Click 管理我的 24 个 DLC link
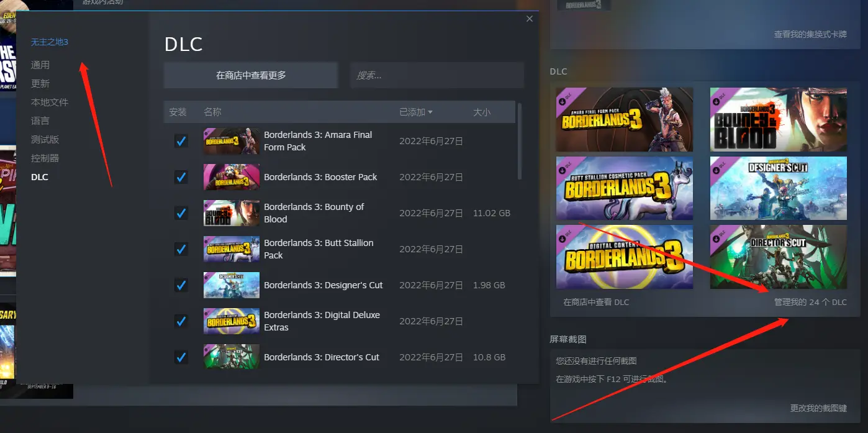 (x=810, y=303)
